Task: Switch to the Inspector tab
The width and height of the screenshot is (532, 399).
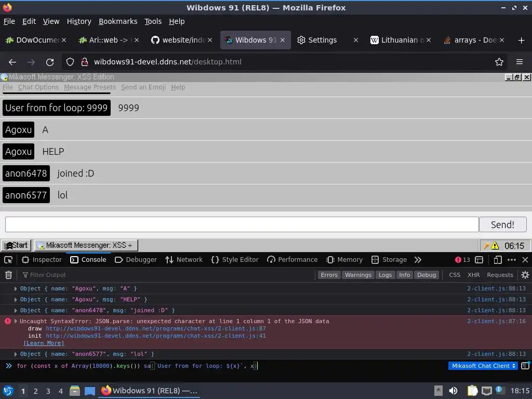Action: point(42,260)
